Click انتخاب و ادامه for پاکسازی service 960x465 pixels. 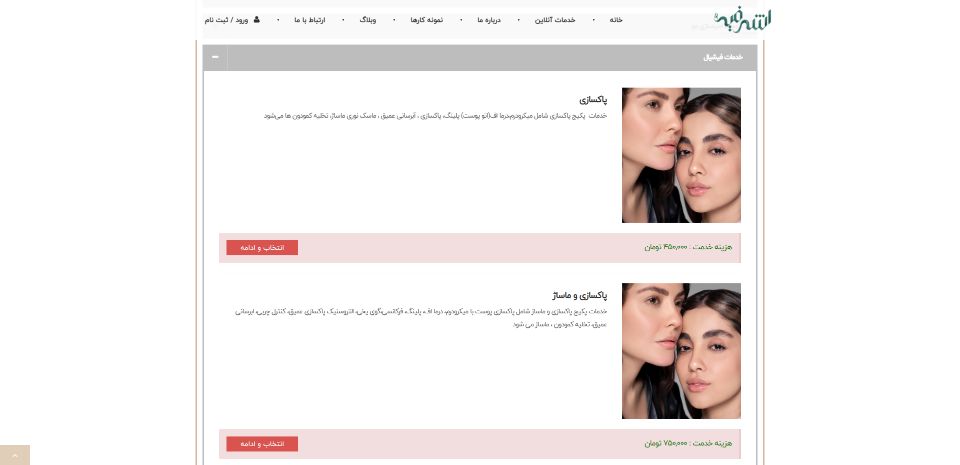point(262,248)
